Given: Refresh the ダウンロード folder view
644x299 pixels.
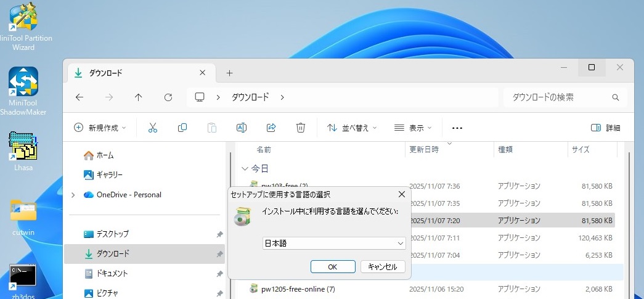Looking at the screenshot, I should 168,97.
